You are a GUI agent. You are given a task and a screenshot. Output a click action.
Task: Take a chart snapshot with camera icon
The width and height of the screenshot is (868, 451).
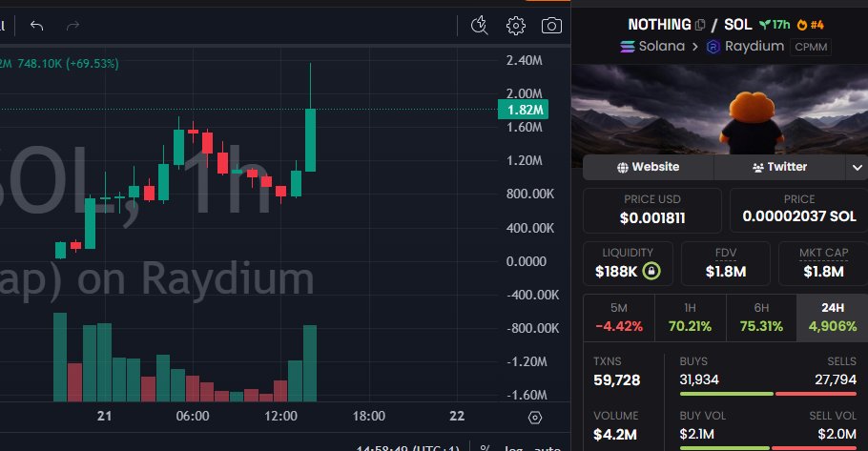coord(551,26)
